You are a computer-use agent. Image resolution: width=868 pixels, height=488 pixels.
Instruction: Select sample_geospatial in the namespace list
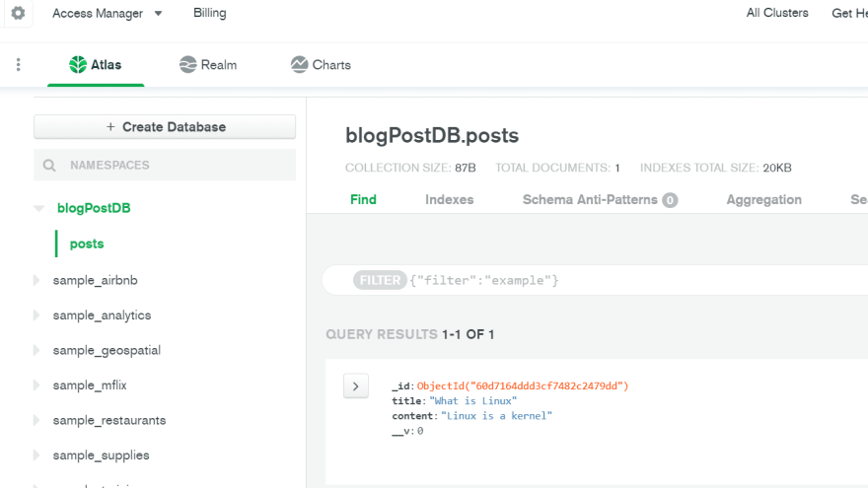(107, 350)
